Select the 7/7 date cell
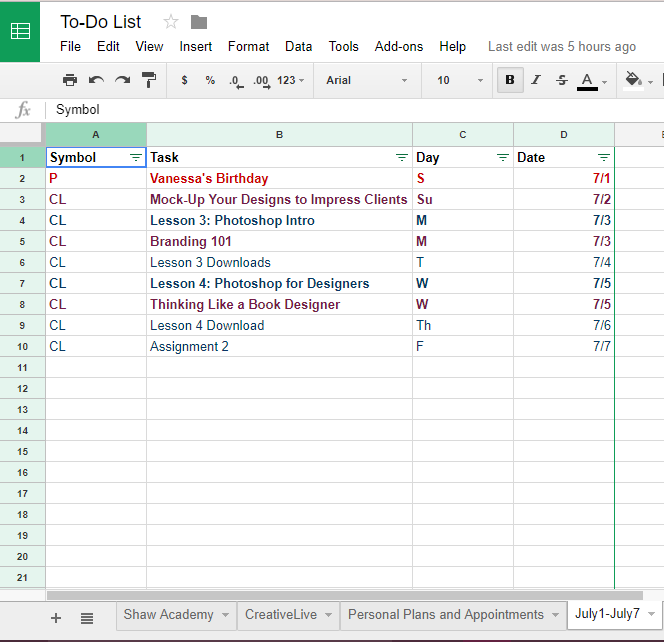The image size is (664, 642). (564, 346)
